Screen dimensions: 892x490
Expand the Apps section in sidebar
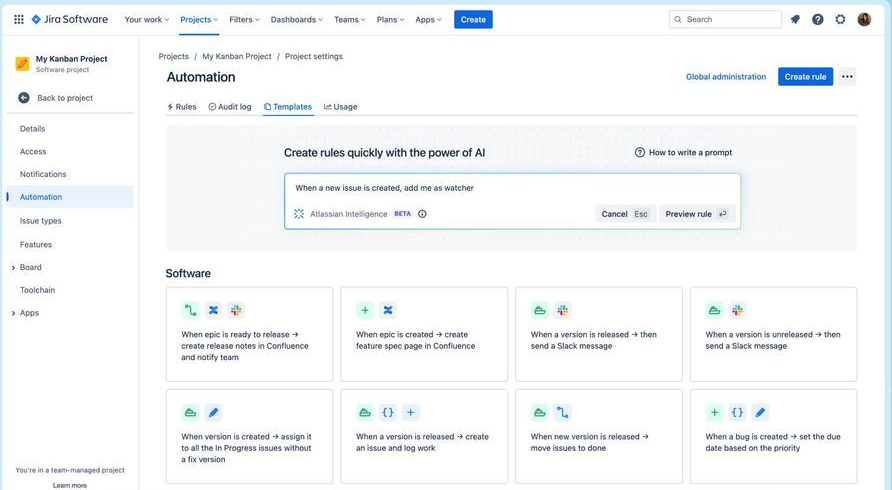tap(14, 313)
